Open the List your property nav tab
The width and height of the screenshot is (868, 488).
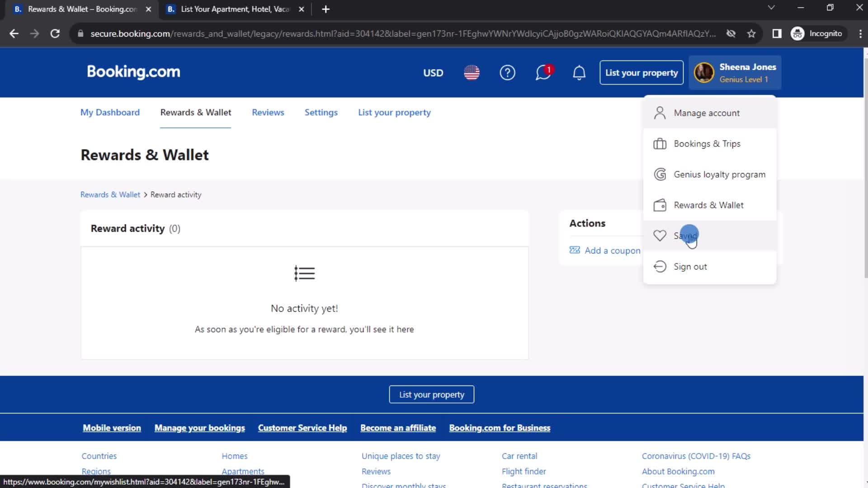394,113
